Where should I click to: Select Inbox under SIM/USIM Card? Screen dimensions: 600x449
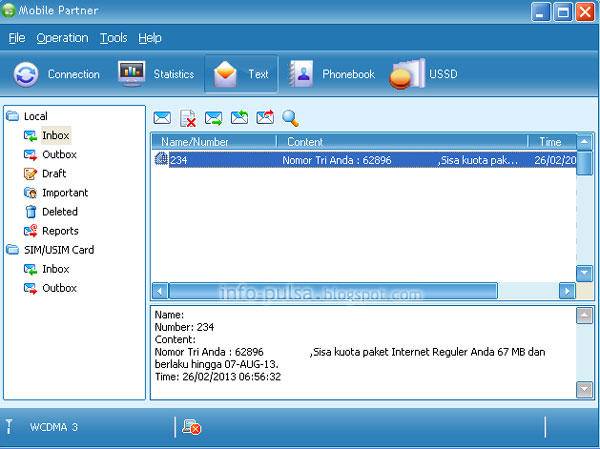[x=55, y=269]
